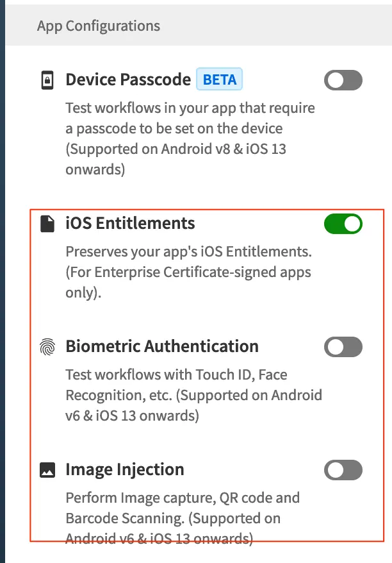Enable the Device Passcode toggle
Image resolution: width=392 pixels, height=563 pixels.
[x=343, y=81]
